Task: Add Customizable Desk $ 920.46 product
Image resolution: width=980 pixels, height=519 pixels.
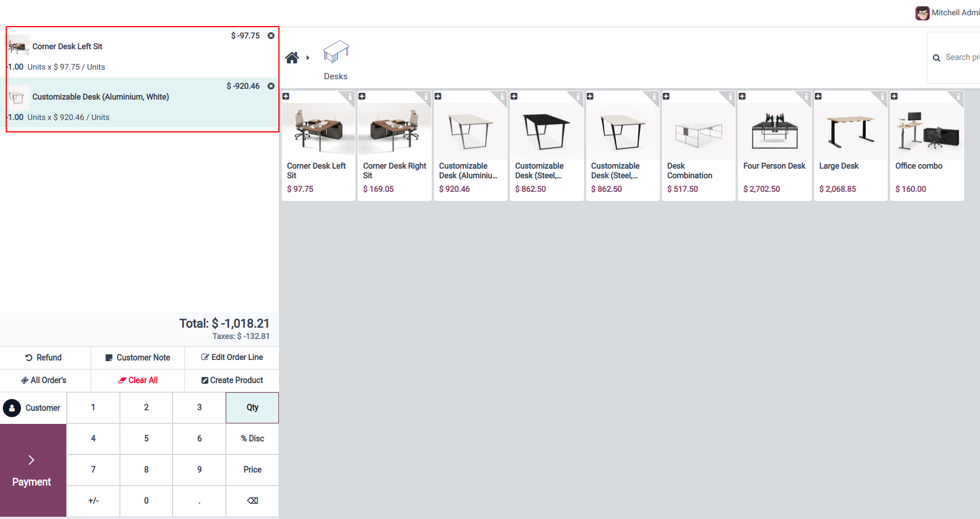Action: tap(471, 146)
